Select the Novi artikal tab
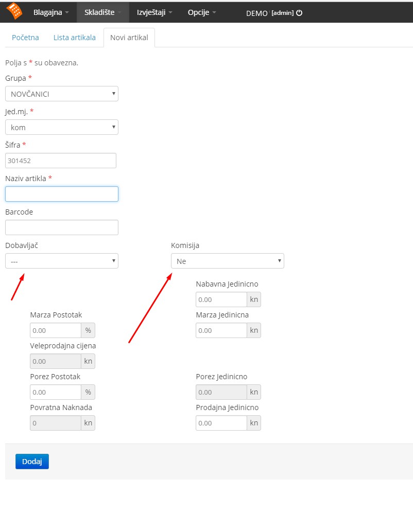This screenshot has width=413, height=532. pyautogui.click(x=129, y=38)
